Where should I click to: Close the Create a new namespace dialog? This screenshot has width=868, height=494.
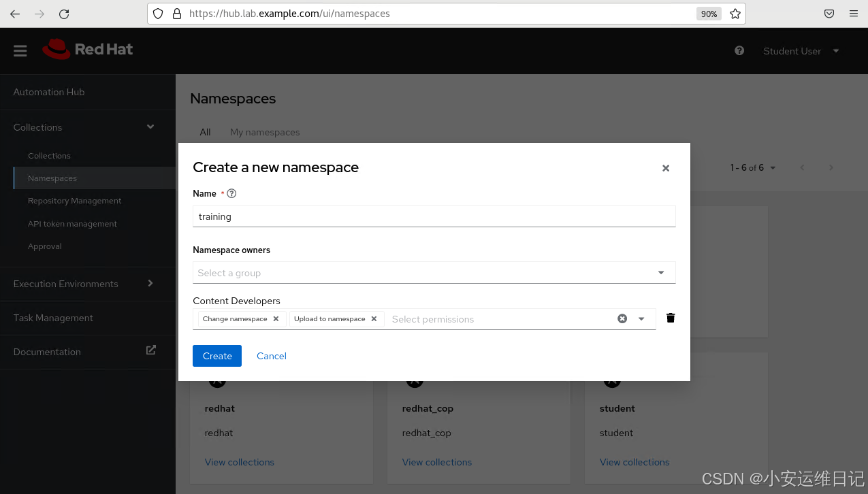(666, 168)
